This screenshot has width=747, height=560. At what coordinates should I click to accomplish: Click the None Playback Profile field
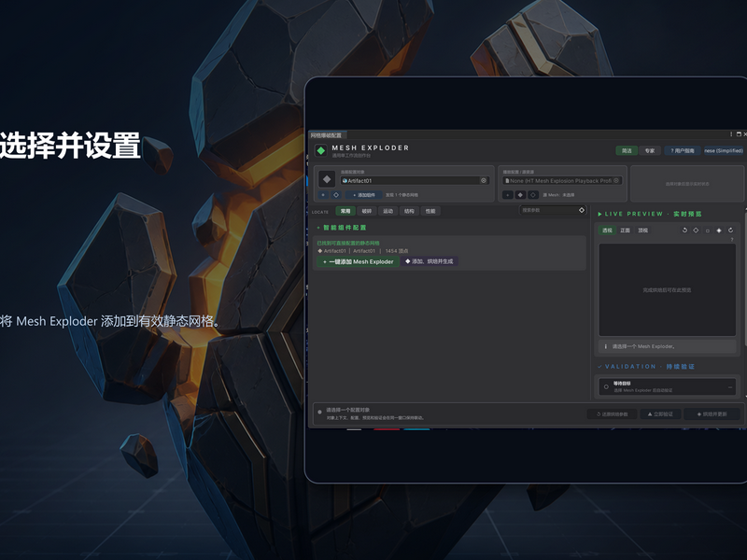coord(562,180)
